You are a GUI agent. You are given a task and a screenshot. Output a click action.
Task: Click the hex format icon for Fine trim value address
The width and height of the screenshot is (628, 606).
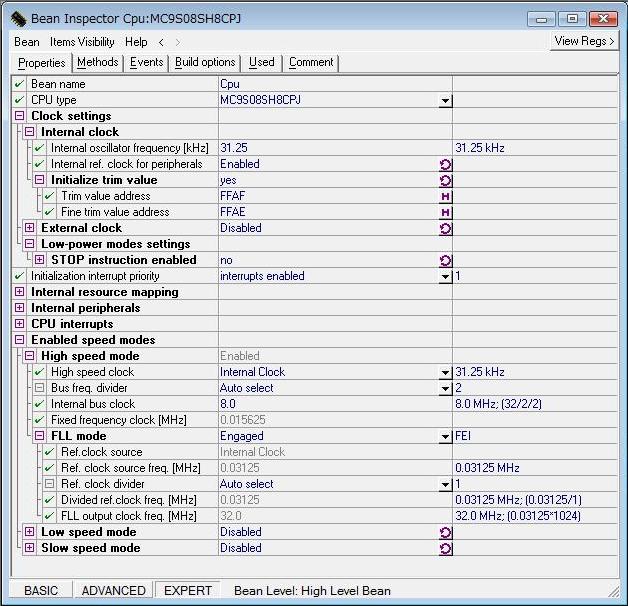(x=445, y=213)
